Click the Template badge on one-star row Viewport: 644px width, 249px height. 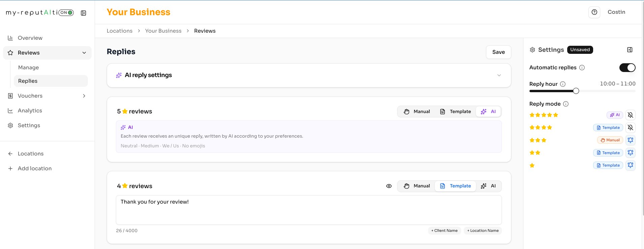(x=608, y=165)
